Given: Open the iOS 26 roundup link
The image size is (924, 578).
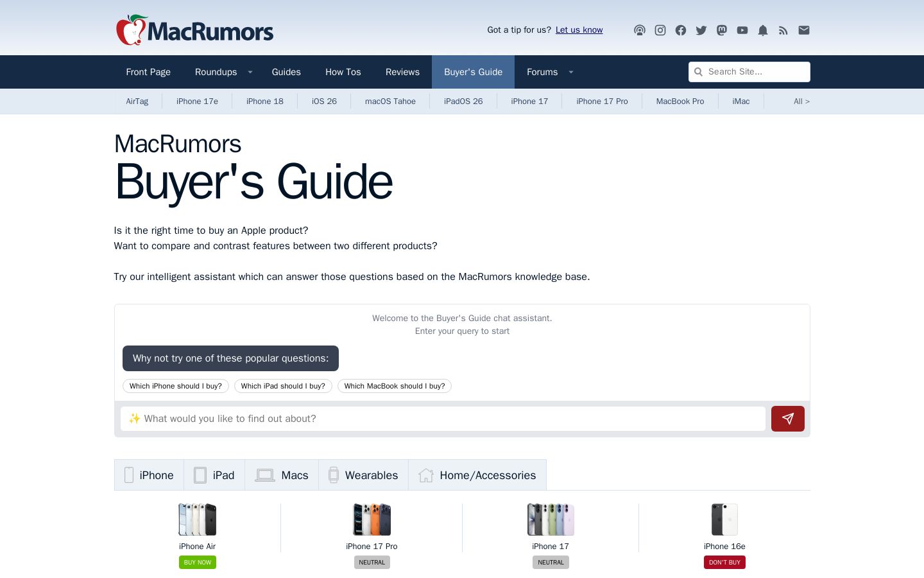Looking at the screenshot, I should 324,101.
